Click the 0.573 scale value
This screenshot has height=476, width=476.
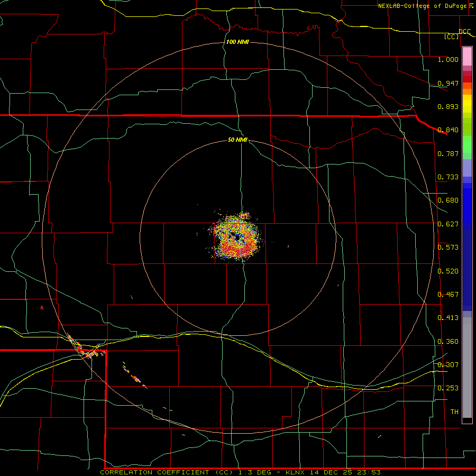pos(448,248)
